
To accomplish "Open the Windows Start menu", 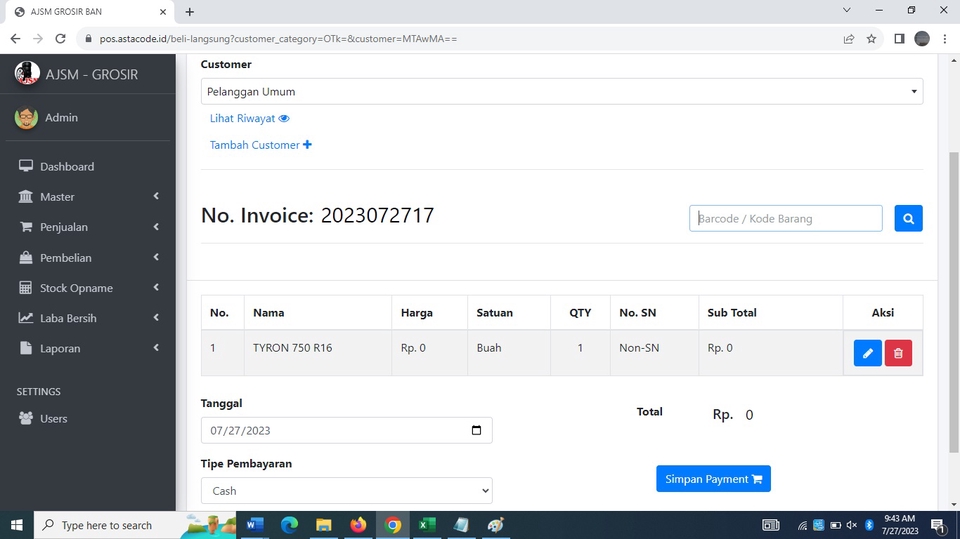I will [x=17, y=526].
